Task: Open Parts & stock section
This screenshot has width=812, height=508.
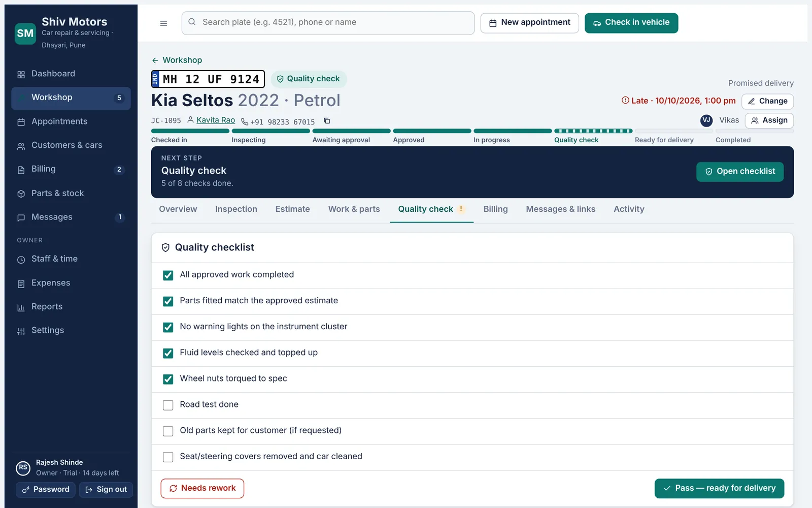Action: [x=71, y=193]
